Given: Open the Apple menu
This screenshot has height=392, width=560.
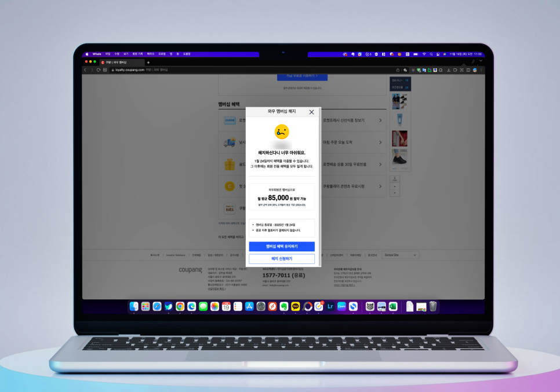Looking at the screenshot, I should [87, 54].
